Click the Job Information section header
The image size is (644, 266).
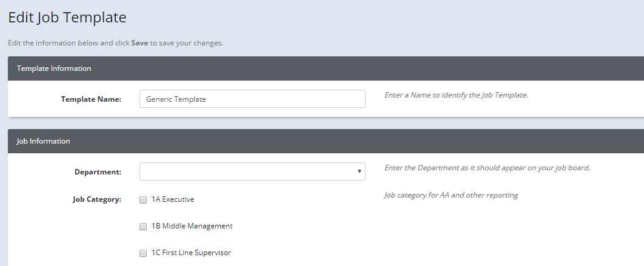[x=326, y=141]
